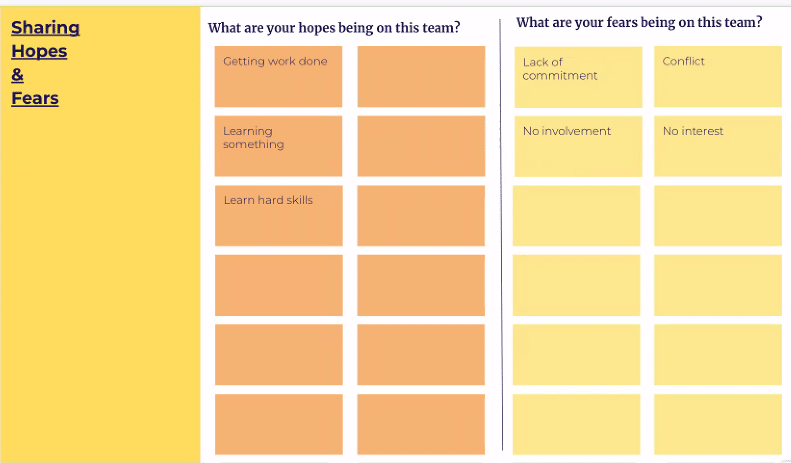Click the "Learning something" sticky note
Screen dimensions: 791x463
278,146
